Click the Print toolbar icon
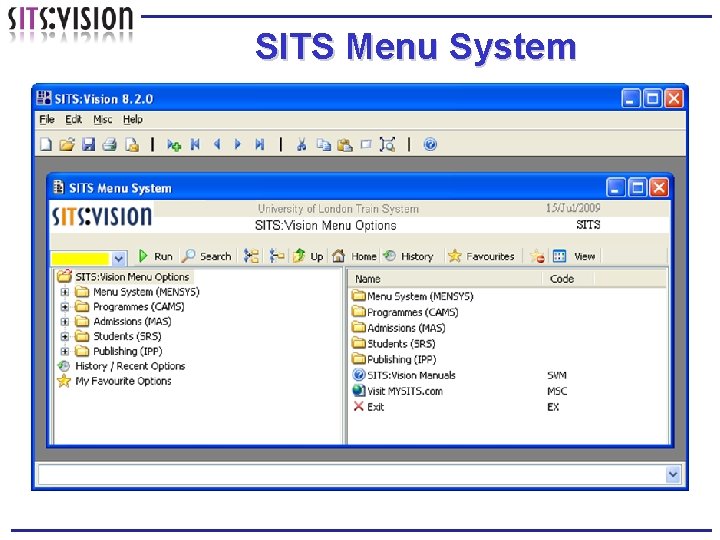This screenshot has width=720, height=540. [110, 145]
